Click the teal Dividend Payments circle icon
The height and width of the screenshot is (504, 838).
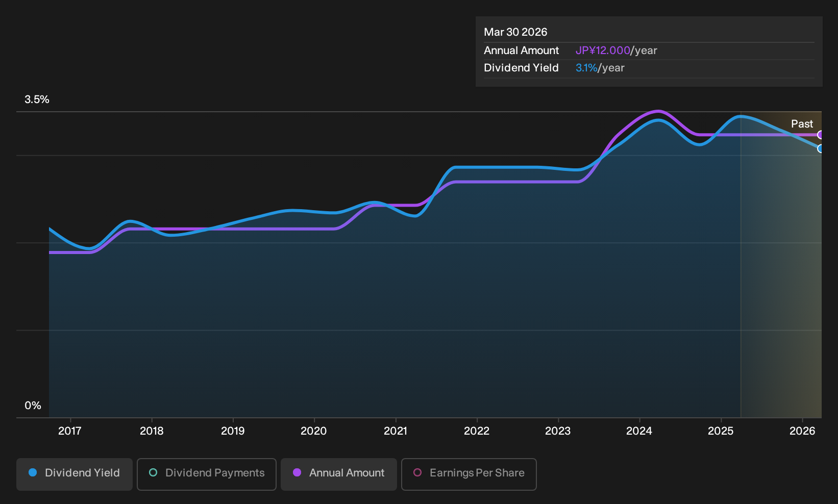[153, 473]
